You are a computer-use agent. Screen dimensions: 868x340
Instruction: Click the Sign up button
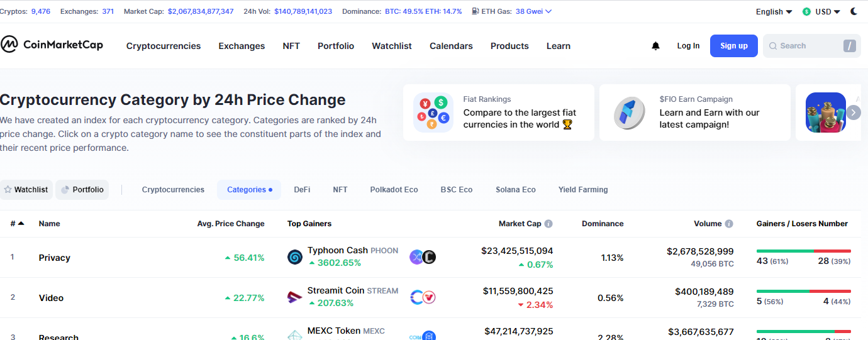click(x=734, y=46)
